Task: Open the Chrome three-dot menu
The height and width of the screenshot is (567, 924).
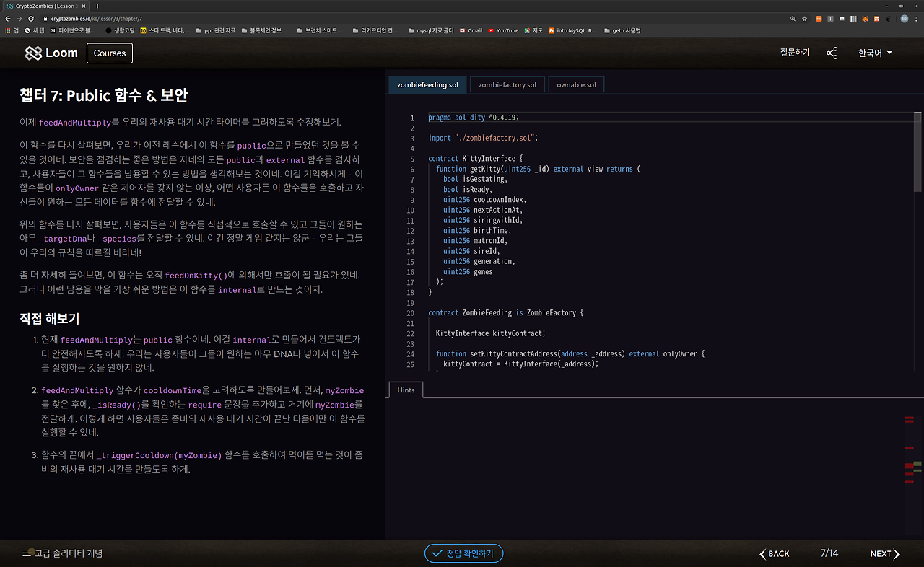Action: tap(917, 19)
